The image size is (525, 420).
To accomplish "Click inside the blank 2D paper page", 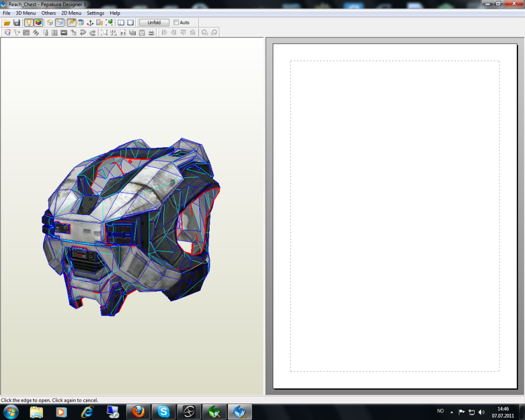I will click(x=395, y=216).
